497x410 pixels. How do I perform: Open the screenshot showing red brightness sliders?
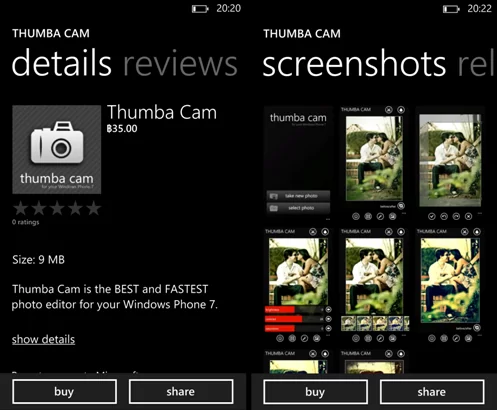click(x=298, y=285)
